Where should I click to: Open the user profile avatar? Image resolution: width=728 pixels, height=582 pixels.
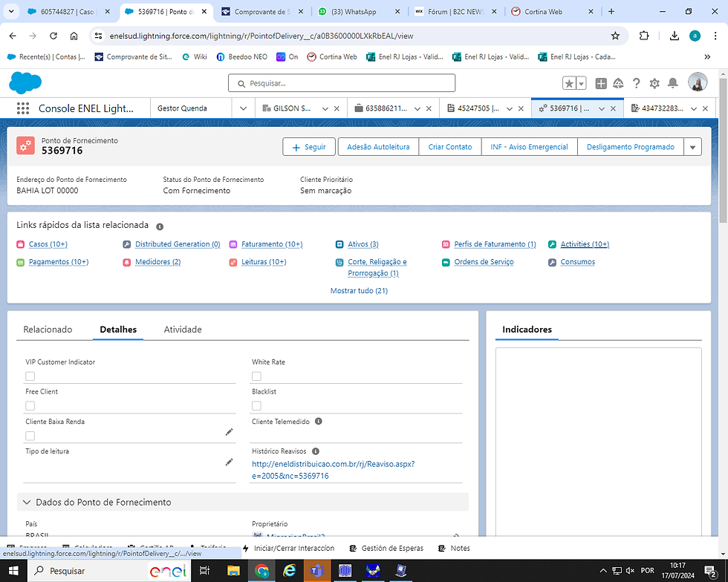point(698,82)
